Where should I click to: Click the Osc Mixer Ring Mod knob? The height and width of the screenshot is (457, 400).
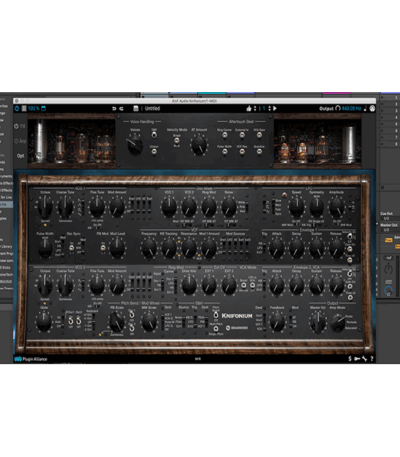point(209,207)
